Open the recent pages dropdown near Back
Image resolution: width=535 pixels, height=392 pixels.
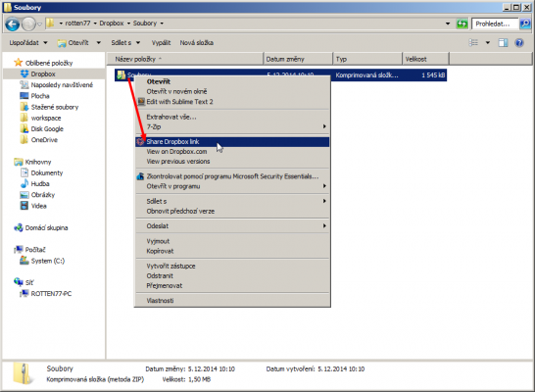pyautogui.click(x=39, y=24)
